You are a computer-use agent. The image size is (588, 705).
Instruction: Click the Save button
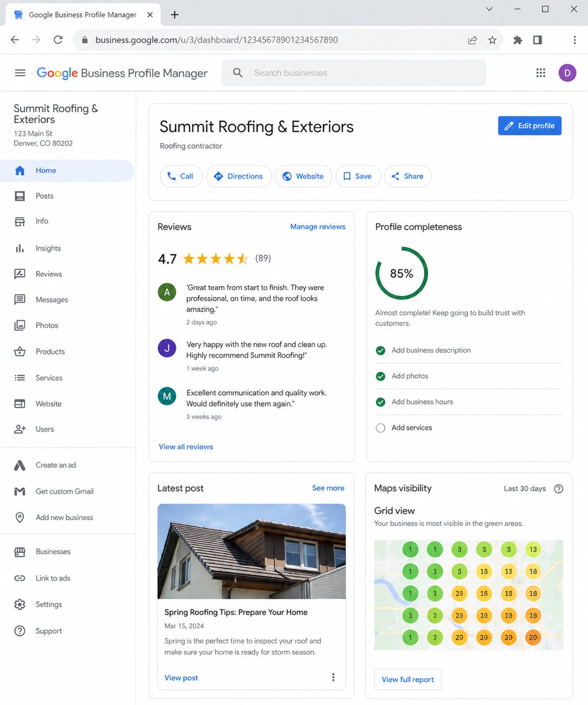pos(358,176)
